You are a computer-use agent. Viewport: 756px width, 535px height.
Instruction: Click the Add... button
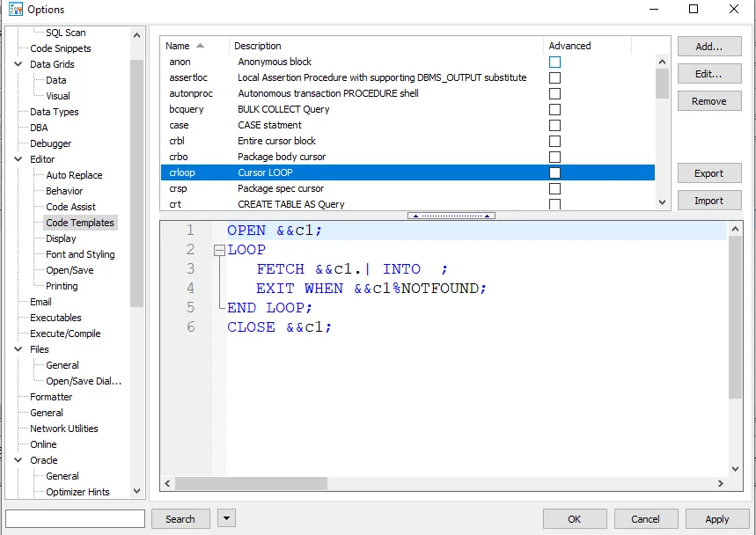click(708, 47)
